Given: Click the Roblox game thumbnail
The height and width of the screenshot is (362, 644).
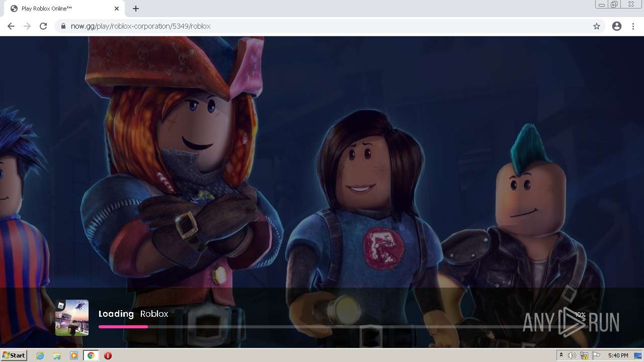Looking at the screenshot, I should pos(72,318).
